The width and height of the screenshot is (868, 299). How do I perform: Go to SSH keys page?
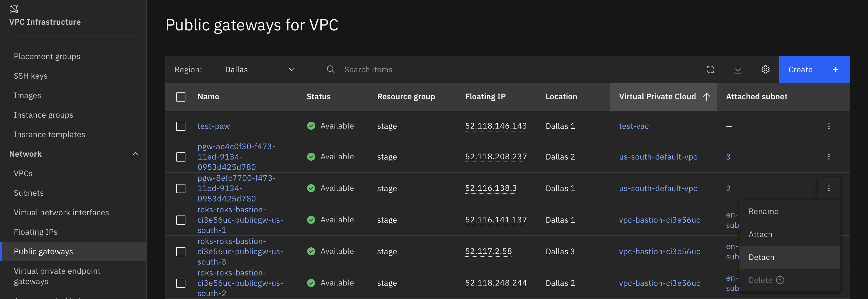pyautogui.click(x=30, y=76)
